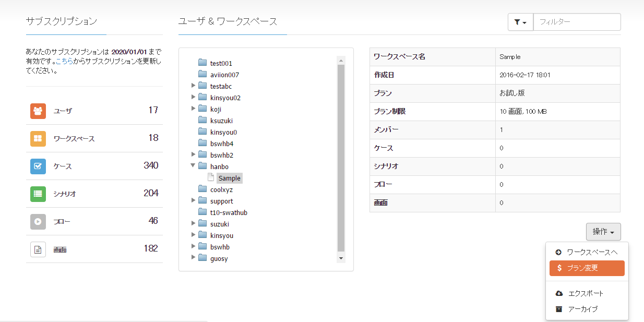
Task: Click the フィルター text input field
Action: click(577, 22)
